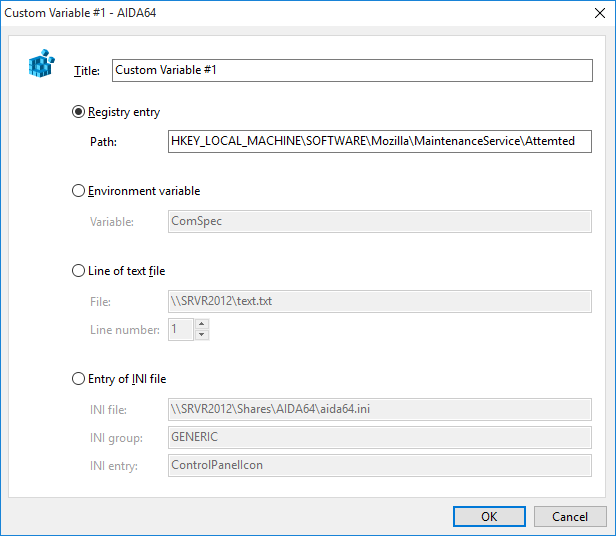Click the "File:" label

pos(100,302)
